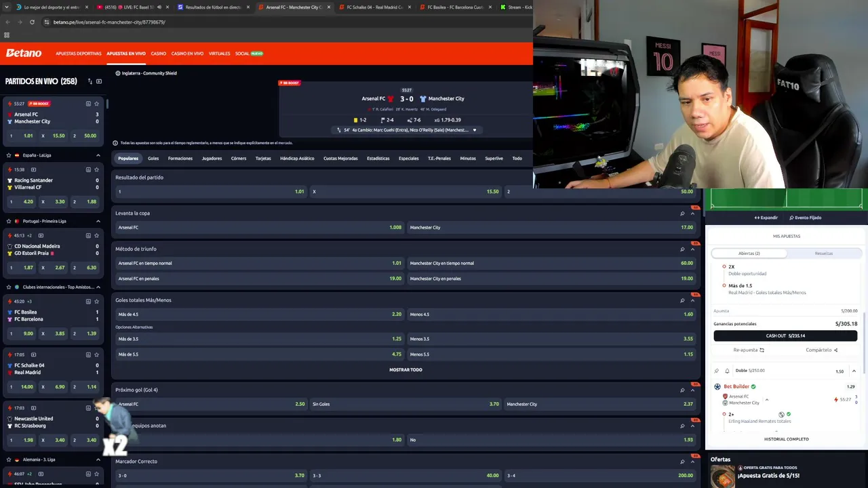Click the CASH OUT S/235.14 button
868x488 pixels.
click(x=785, y=335)
